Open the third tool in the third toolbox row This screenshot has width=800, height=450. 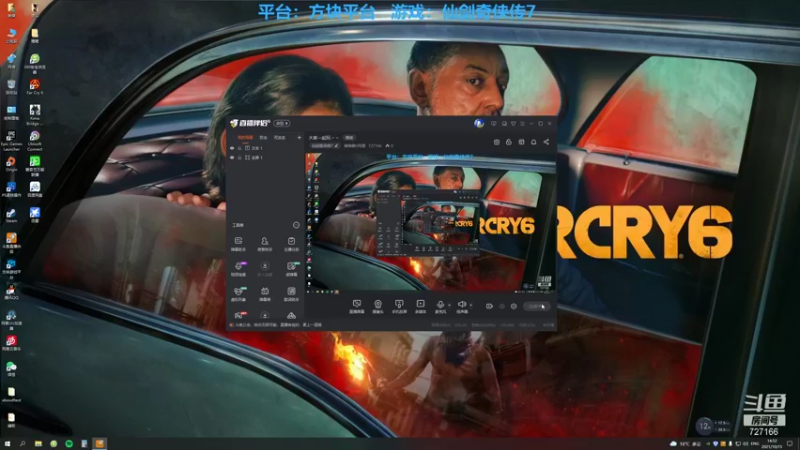pos(291,294)
